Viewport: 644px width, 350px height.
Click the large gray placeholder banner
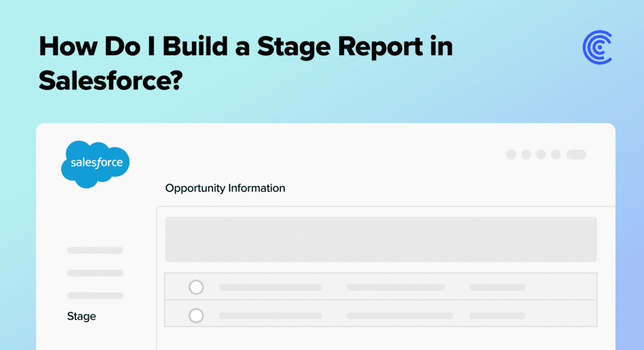click(380, 239)
